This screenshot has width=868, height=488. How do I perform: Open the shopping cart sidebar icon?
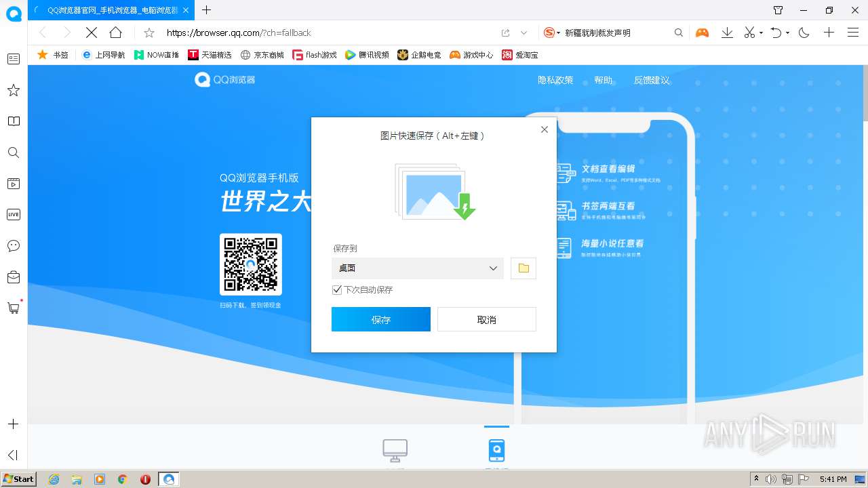pyautogui.click(x=14, y=308)
